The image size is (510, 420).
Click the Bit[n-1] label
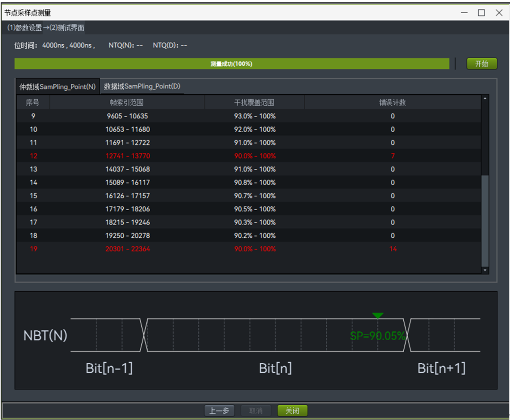tap(109, 368)
